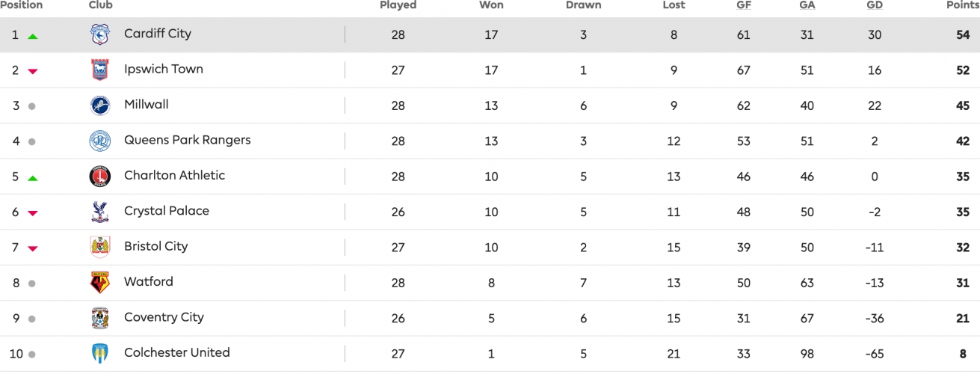Select the Bristol City badge icon
Image resolution: width=980 pixels, height=374 pixels.
99,247
